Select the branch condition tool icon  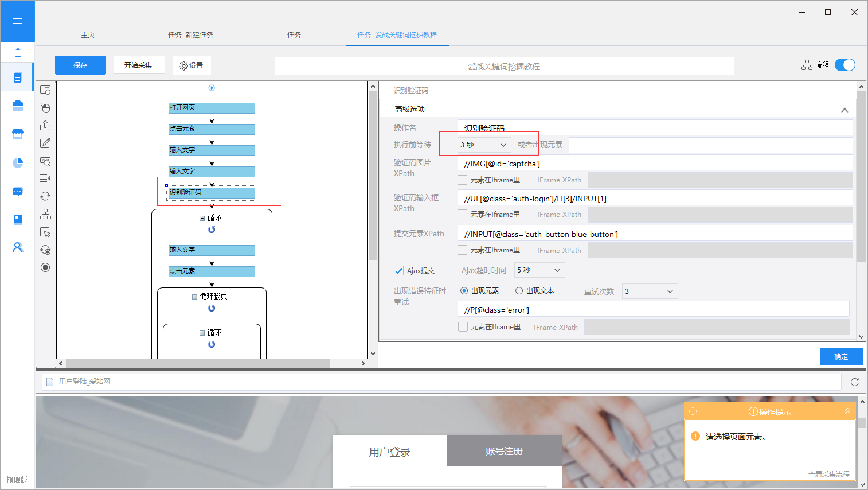(45, 214)
